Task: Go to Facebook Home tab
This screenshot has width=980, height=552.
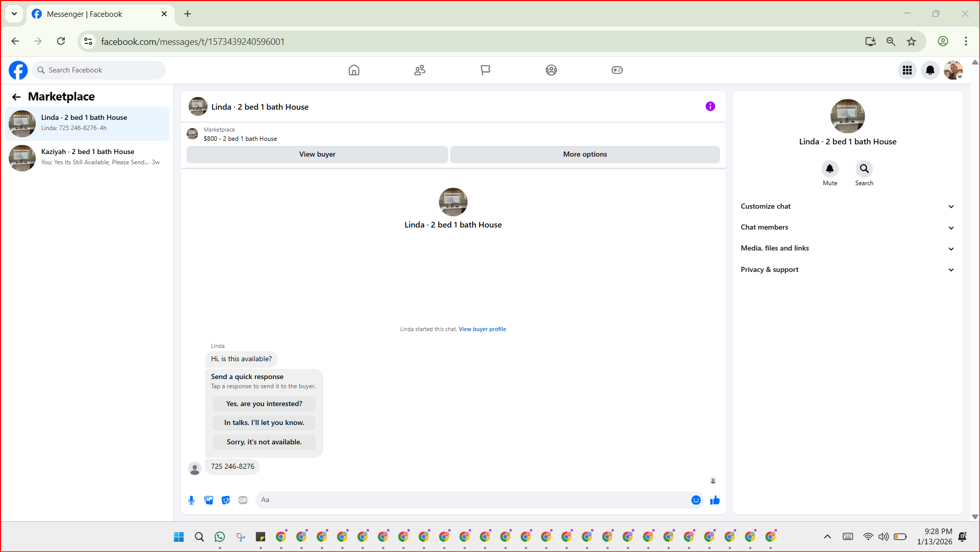Action: [x=354, y=70]
